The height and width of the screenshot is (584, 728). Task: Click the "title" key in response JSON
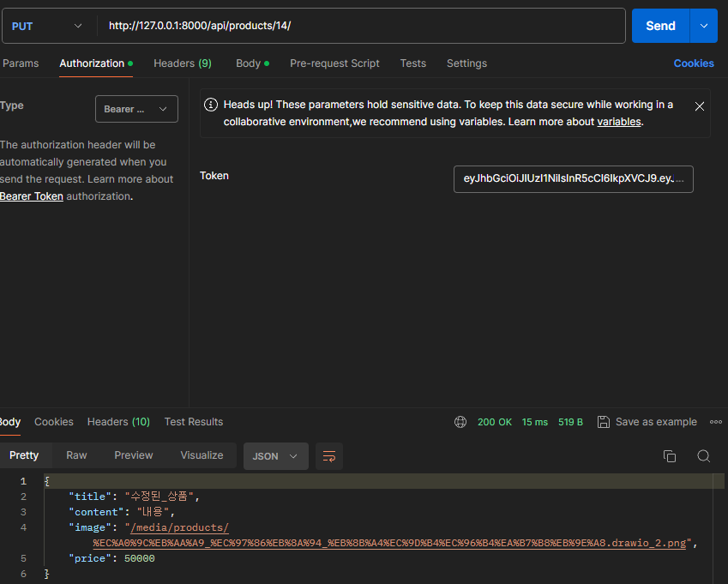pos(90,497)
